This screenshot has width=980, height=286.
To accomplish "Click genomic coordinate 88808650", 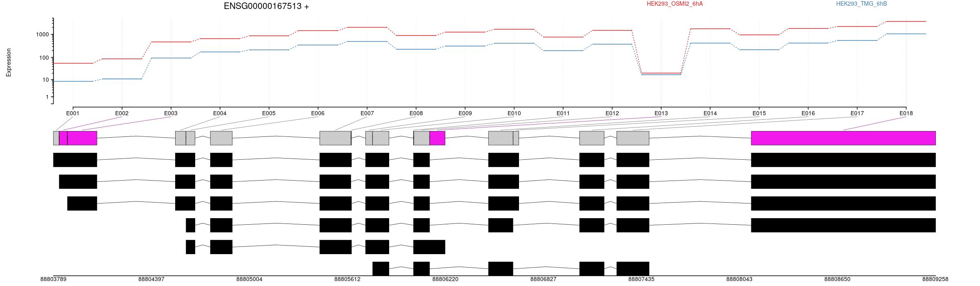I will pyautogui.click(x=837, y=279).
